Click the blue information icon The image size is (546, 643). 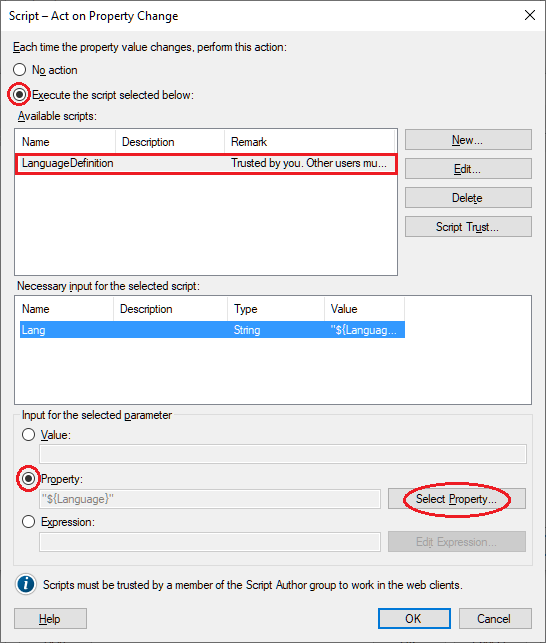pyautogui.click(x=26, y=584)
